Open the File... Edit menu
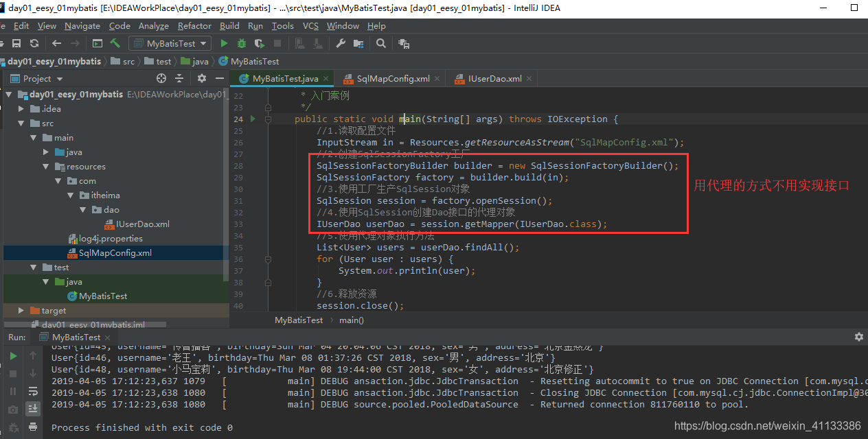This screenshot has height=439, width=868. tap(21, 26)
